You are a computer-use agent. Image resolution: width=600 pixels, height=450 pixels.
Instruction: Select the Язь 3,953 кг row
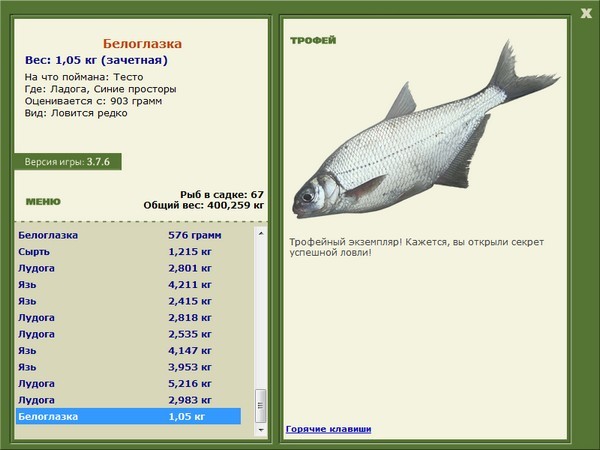[x=128, y=367]
